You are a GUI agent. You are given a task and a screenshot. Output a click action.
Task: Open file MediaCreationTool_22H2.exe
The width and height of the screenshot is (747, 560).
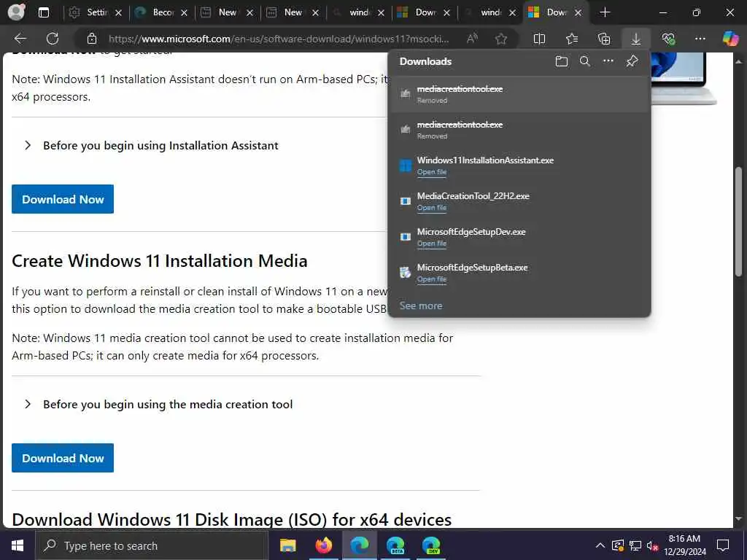click(432, 208)
